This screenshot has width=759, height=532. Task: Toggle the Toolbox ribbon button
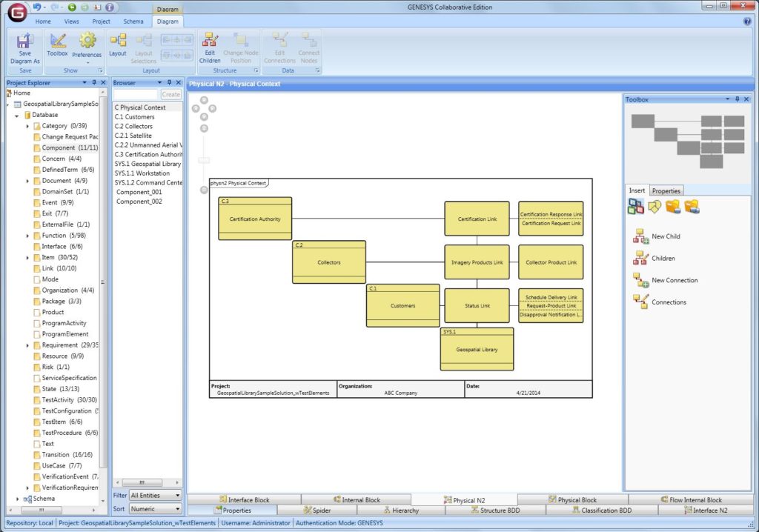coord(57,45)
